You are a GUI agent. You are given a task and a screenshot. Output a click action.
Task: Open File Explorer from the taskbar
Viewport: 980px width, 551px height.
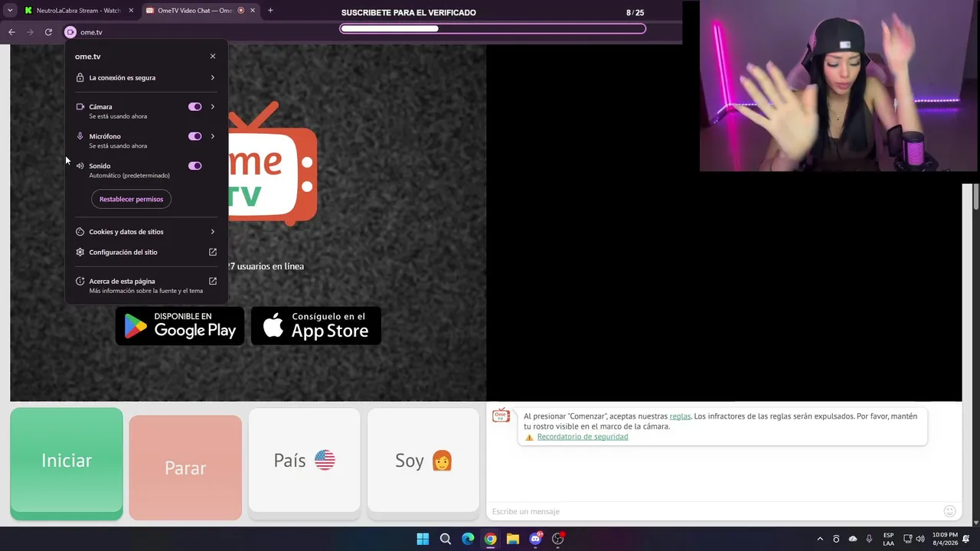click(x=513, y=539)
